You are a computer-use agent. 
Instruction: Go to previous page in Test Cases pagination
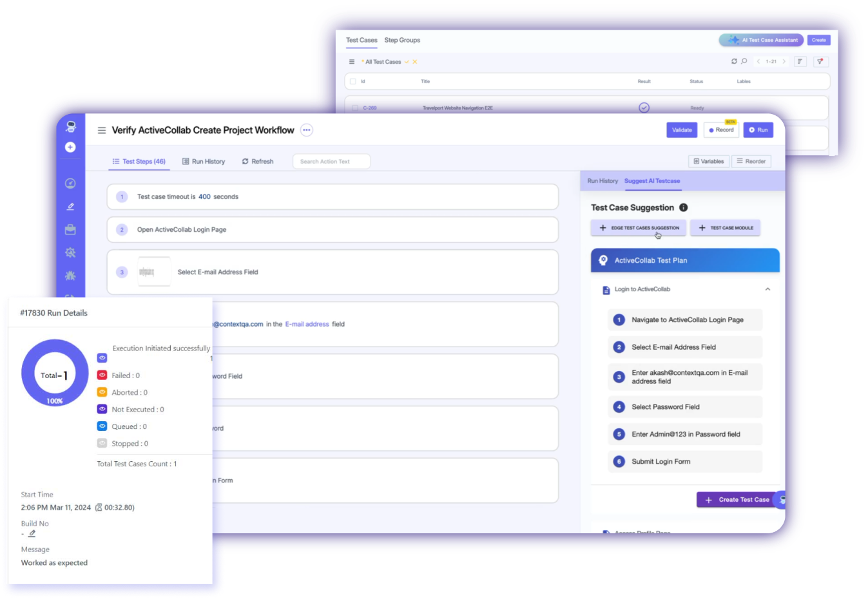click(x=758, y=62)
